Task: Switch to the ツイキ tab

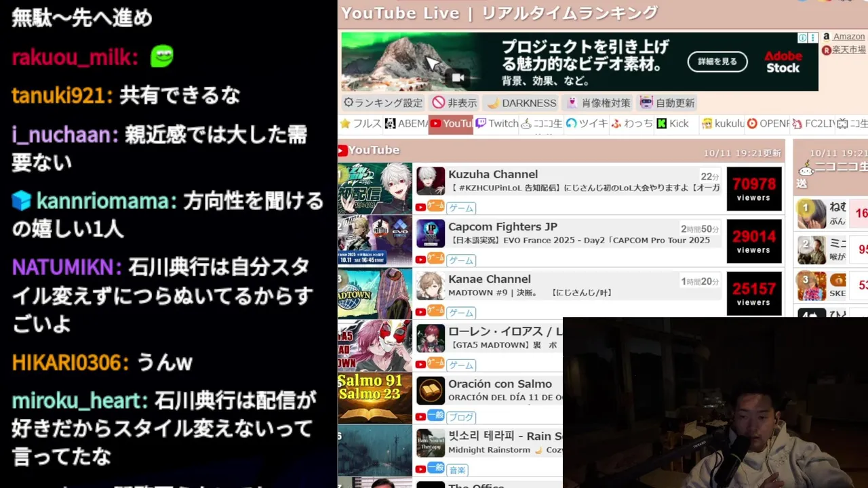Action: [x=587, y=123]
